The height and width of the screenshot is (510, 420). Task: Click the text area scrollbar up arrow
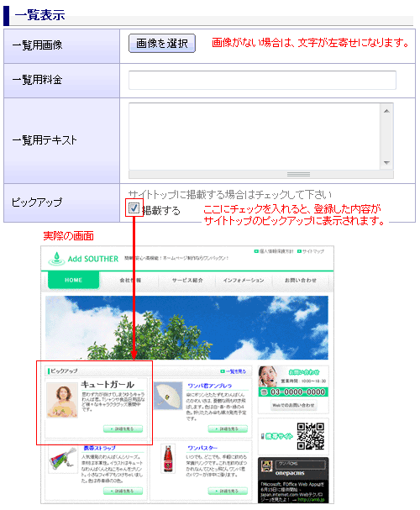coord(386,111)
